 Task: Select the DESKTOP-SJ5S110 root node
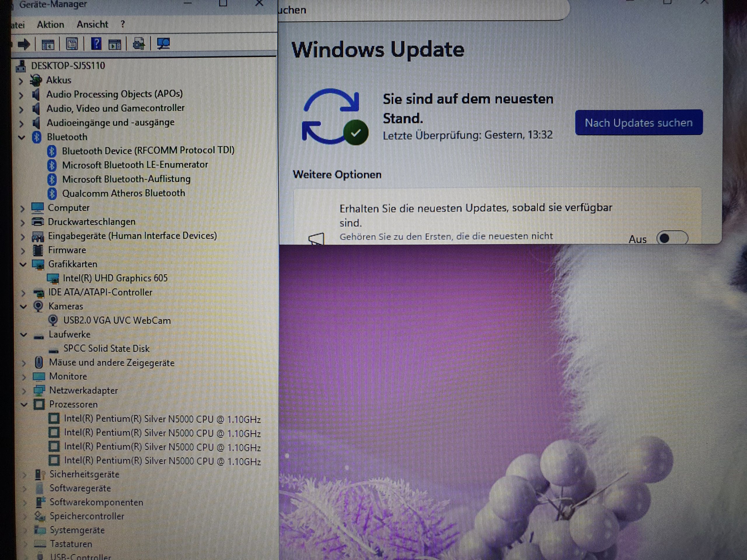(68, 66)
